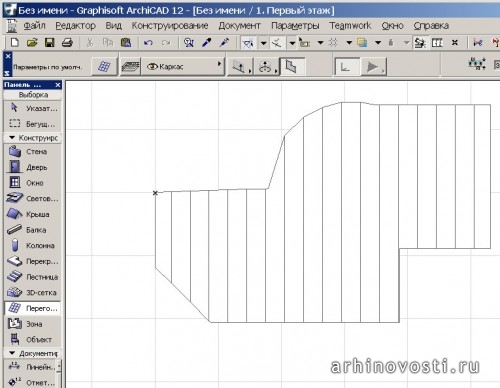This screenshot has height=388, width=500.
Task: Select the Указат... arrow tool
Action: pyautogui.click(x=33, y=108)
